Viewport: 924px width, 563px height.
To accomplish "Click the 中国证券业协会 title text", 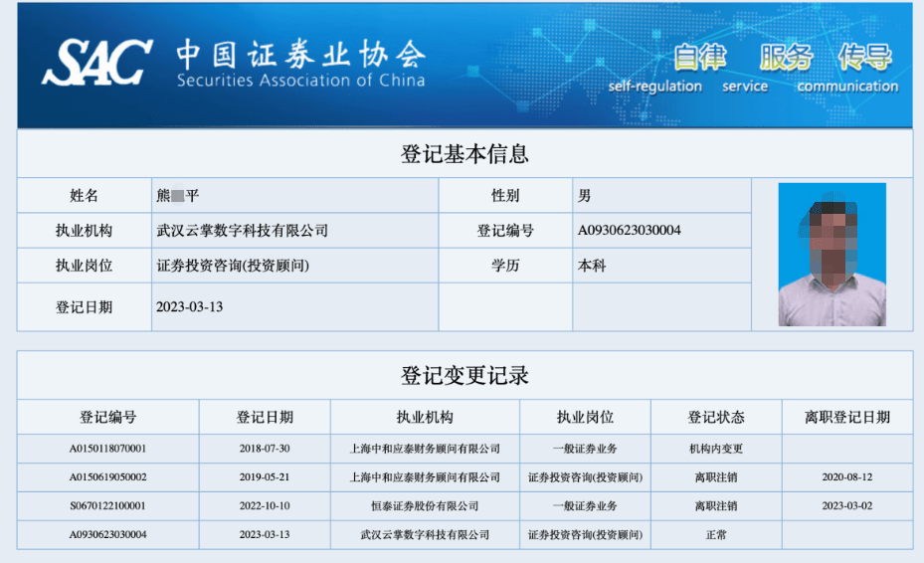I will pos(300,54).
